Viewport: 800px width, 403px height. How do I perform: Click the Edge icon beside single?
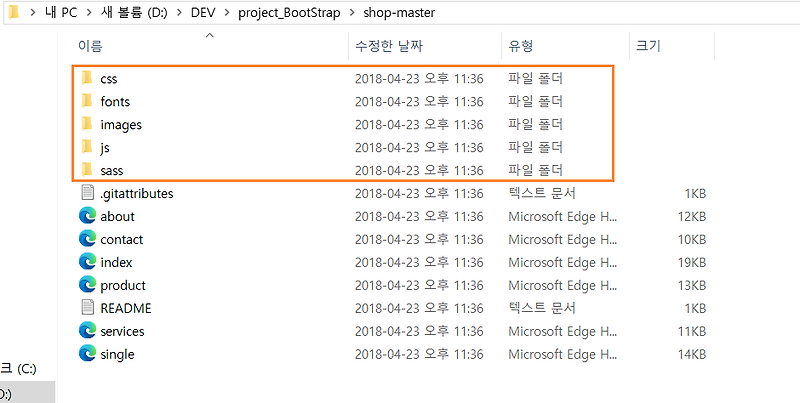[x=88, y=354]
